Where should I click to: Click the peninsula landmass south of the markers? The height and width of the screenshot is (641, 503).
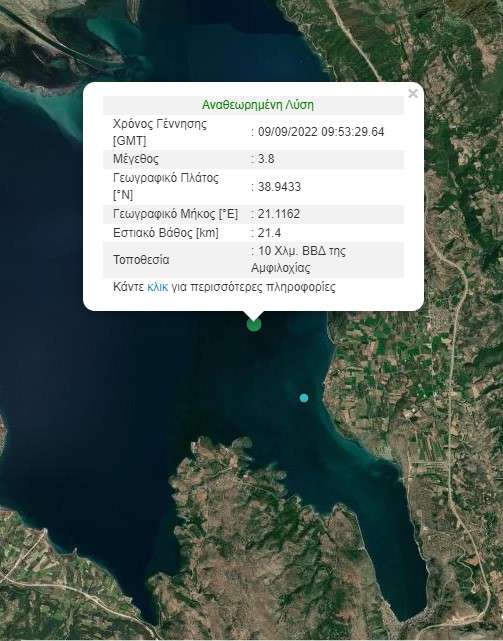(x=262, y=544)
